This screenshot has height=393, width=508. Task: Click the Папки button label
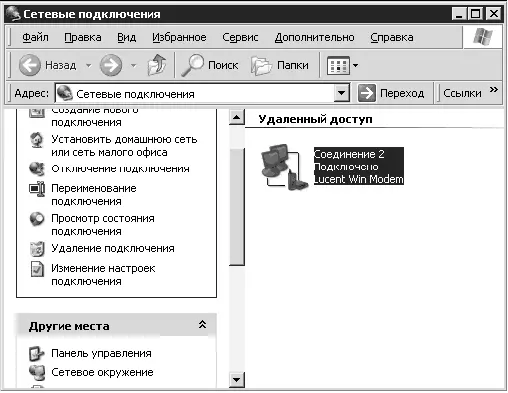point(293,65)
